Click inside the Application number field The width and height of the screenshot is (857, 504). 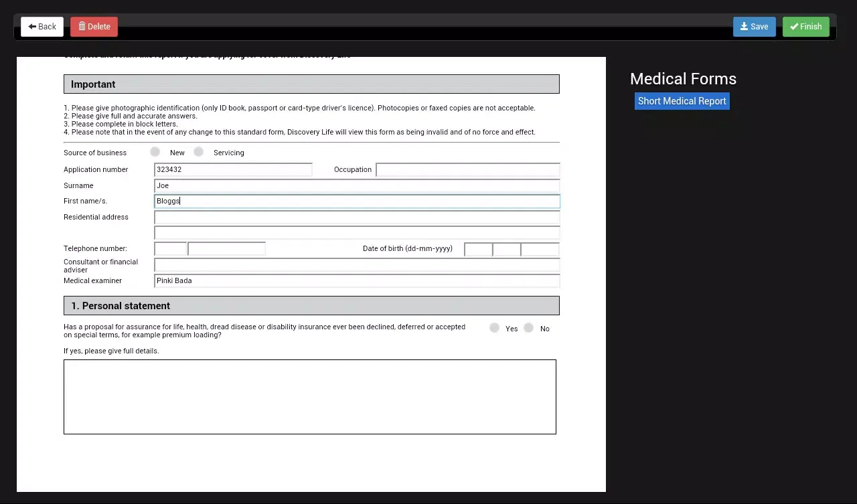point(233,169)
